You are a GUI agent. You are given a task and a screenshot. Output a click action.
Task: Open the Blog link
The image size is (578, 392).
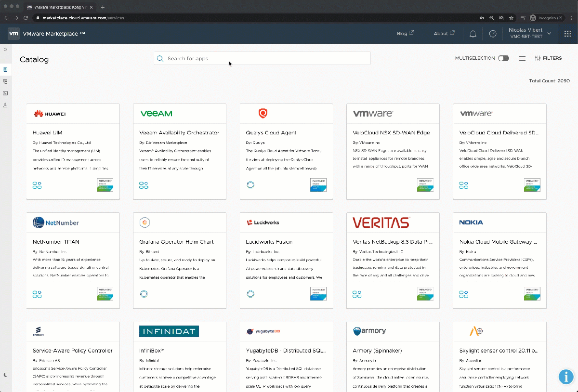[405, 34]
